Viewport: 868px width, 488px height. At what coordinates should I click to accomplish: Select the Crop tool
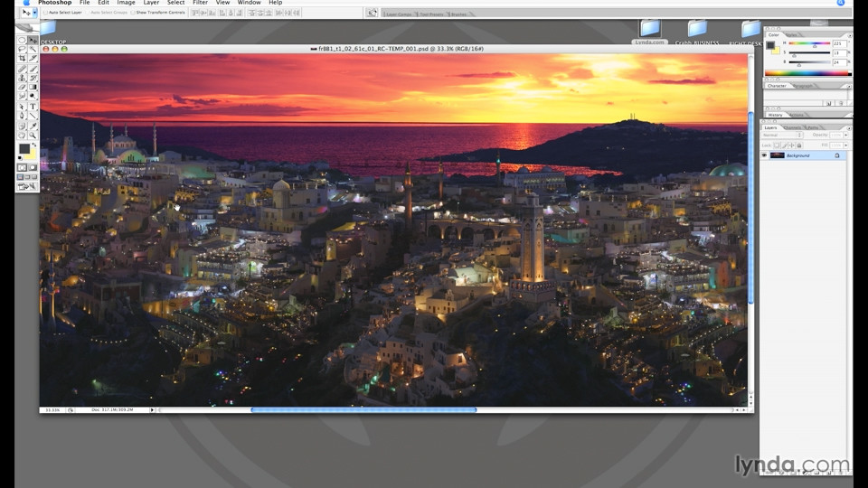coord(22,58)
